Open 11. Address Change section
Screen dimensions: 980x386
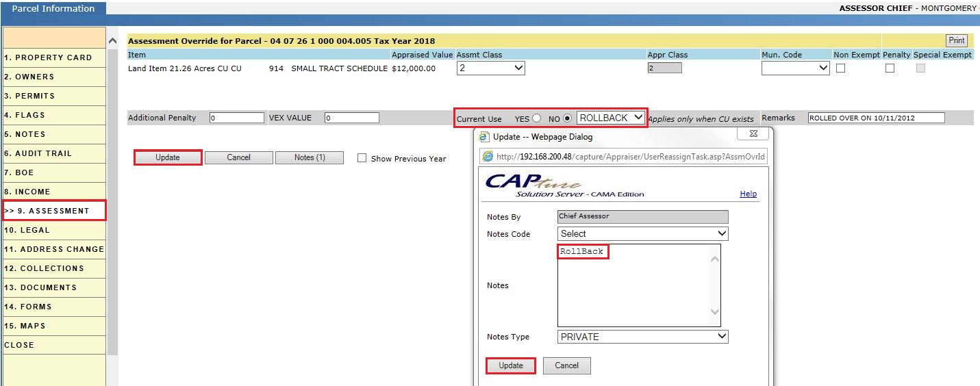click(53, 249)
